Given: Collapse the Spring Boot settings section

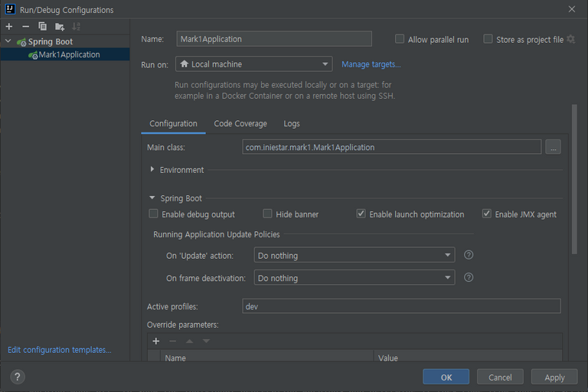Looking at the screenshot, I should pyautogui.click(x=152, y=198).
